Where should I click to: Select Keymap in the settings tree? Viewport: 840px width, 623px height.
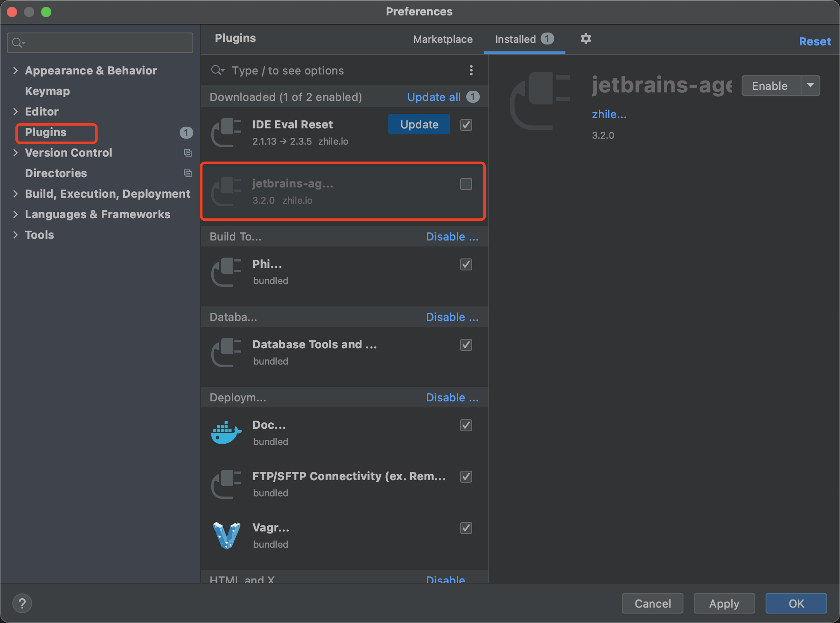(x=47, y=91)
